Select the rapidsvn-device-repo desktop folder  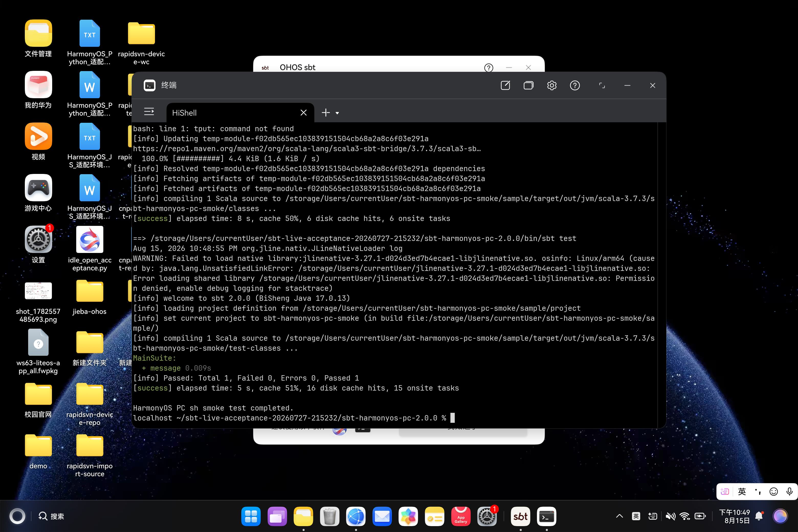90,404
